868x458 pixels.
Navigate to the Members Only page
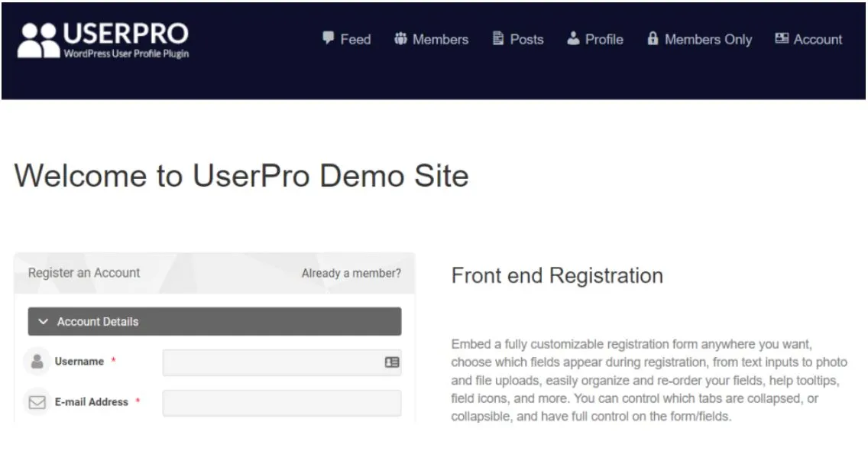(x=708, y=39)
